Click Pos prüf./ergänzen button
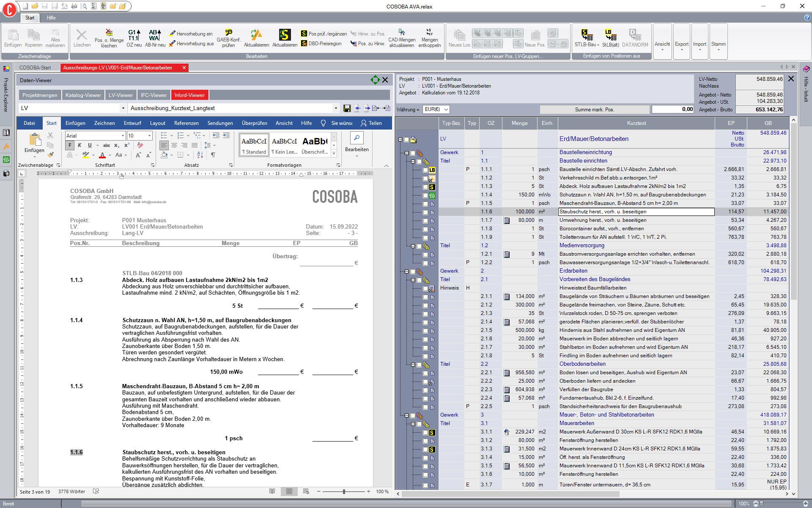This screenshot has height=508, width=812. pyautogui.click(x=324, y=34)
